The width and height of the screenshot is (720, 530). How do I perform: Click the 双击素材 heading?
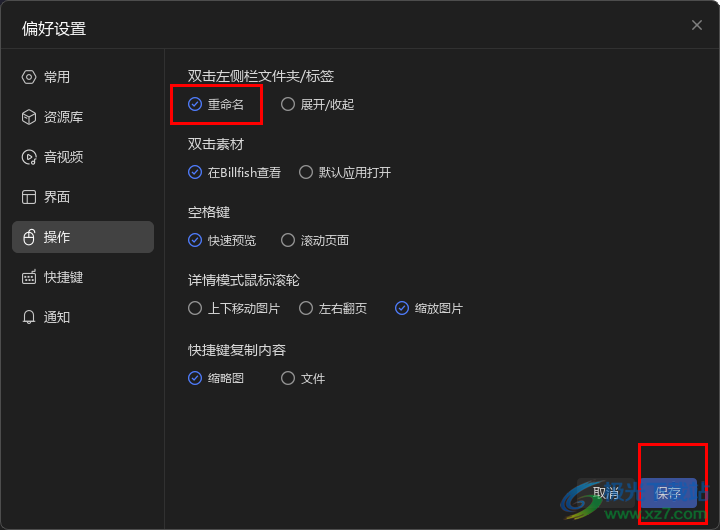(x=216, y=144)
